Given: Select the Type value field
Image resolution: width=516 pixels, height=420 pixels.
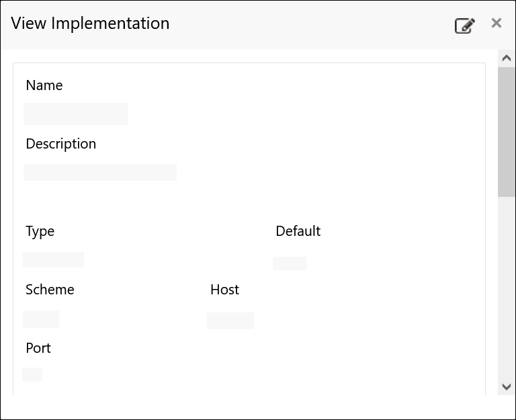Looking at the screenshot, I should pyautogui.click(x=54, y=259).
